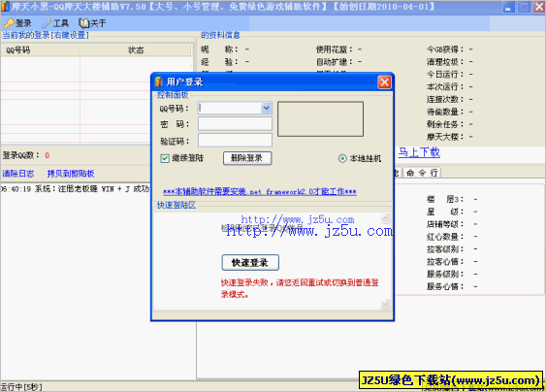This screenshot has height=392, width=546.
Task: Close the main application window
Action: coord(538,8)
